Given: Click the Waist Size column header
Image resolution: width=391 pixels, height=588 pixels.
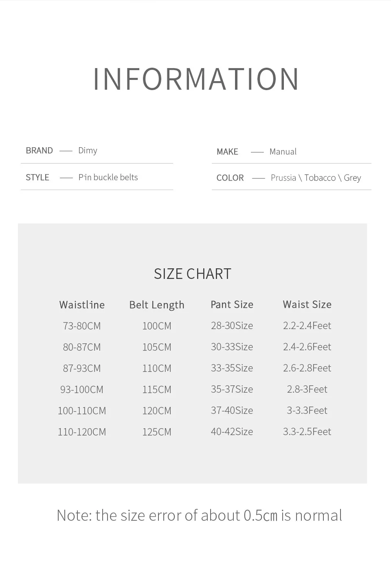Looking at the screenshot, I should 307,305.
